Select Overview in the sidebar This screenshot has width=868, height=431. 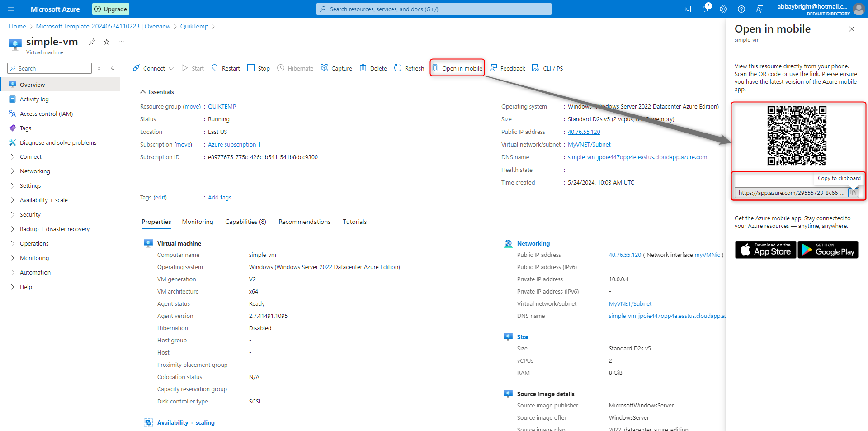61,85
